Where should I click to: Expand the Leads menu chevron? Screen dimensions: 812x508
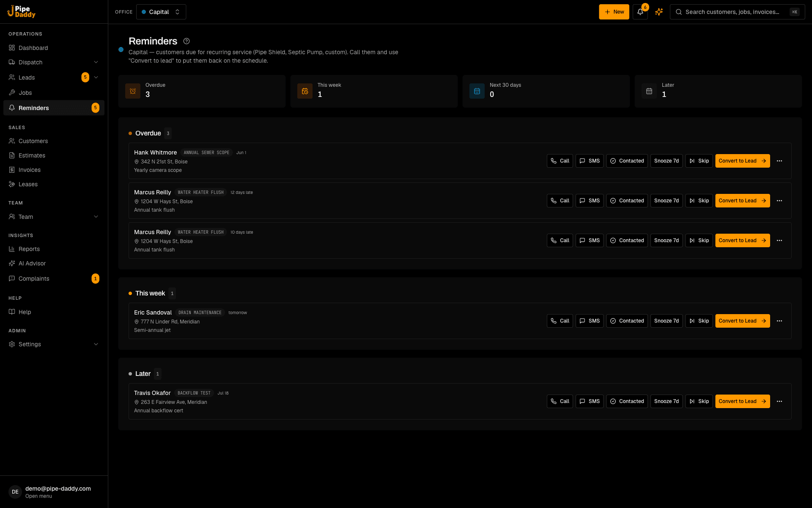[96, 77]
